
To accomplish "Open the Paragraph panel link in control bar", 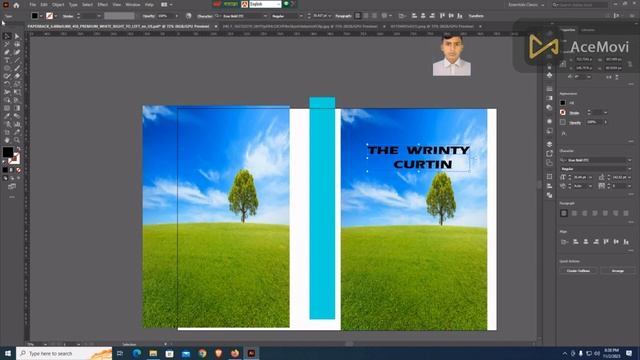I will 343,16.
